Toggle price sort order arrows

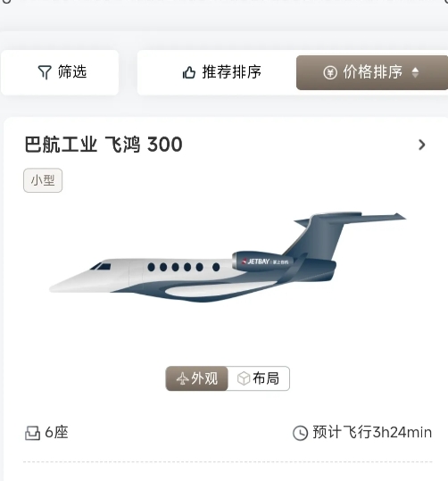click(x=415, y=72)
